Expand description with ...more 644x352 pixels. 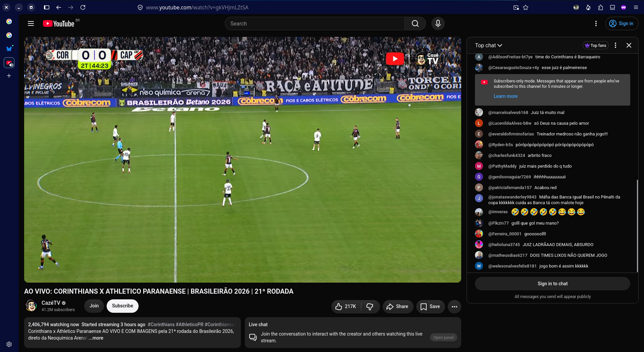pos(96,338)
